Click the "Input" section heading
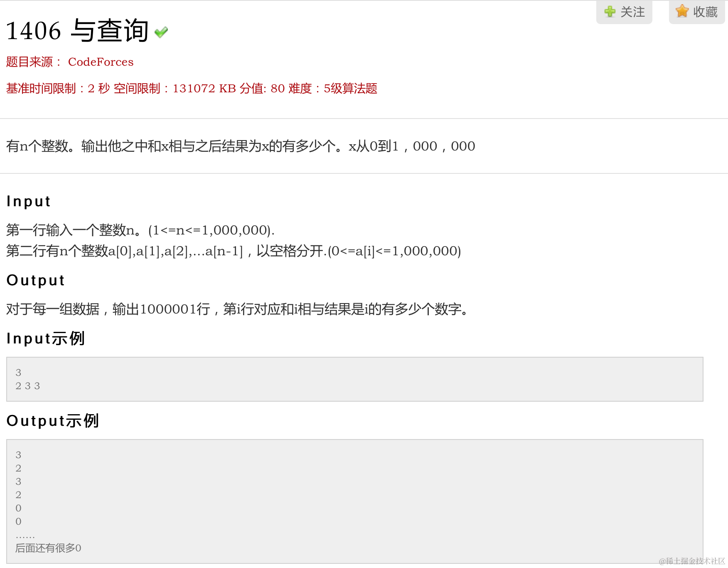This screenshot has height=568, width=728. [x=29, y=202]
